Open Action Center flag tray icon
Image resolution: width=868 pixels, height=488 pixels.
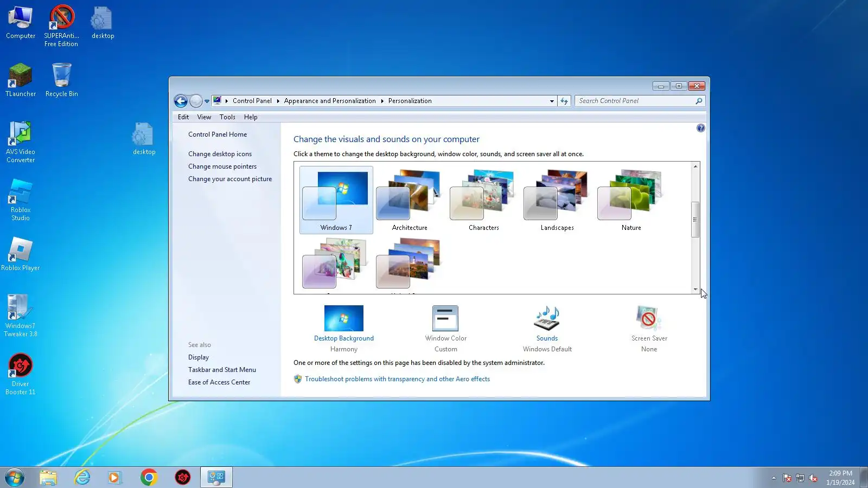click(787, 478)
